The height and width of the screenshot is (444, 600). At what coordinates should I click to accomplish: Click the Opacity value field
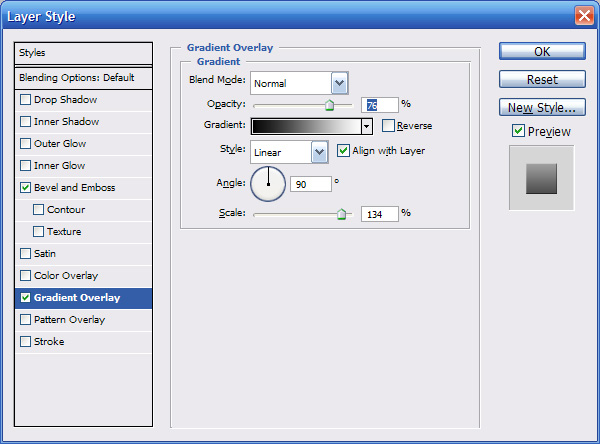[x=380, y=105]
